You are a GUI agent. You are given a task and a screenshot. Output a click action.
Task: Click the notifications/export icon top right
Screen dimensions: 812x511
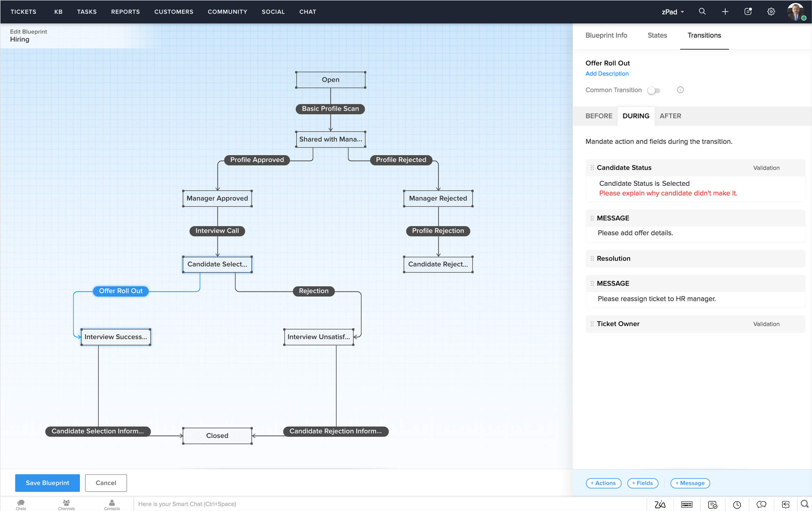click(x=748, y=11)
